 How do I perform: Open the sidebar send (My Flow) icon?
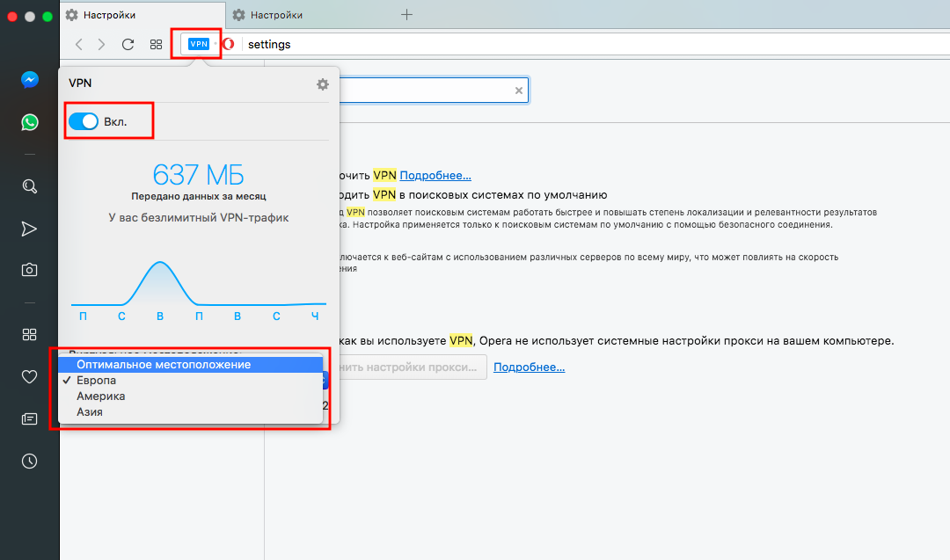[29, 229]
